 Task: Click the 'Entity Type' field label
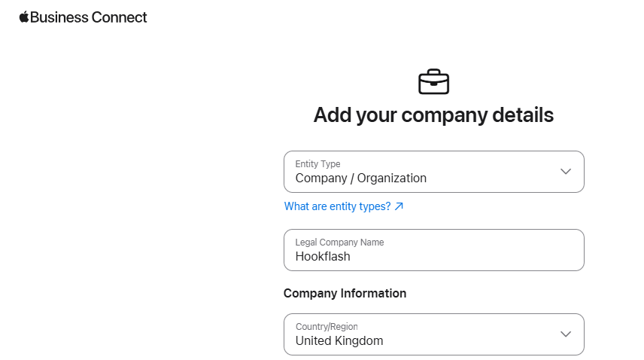tap(318, 164)
